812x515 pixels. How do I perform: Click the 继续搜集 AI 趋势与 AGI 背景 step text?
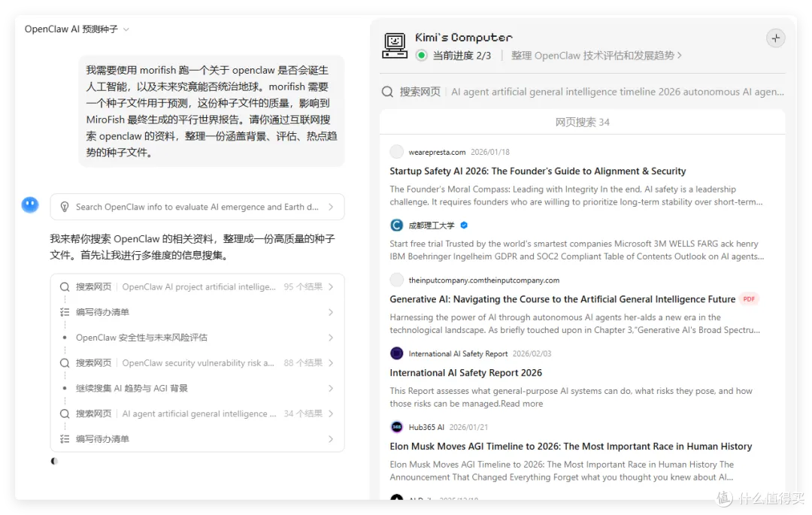[x=132, y=388]
